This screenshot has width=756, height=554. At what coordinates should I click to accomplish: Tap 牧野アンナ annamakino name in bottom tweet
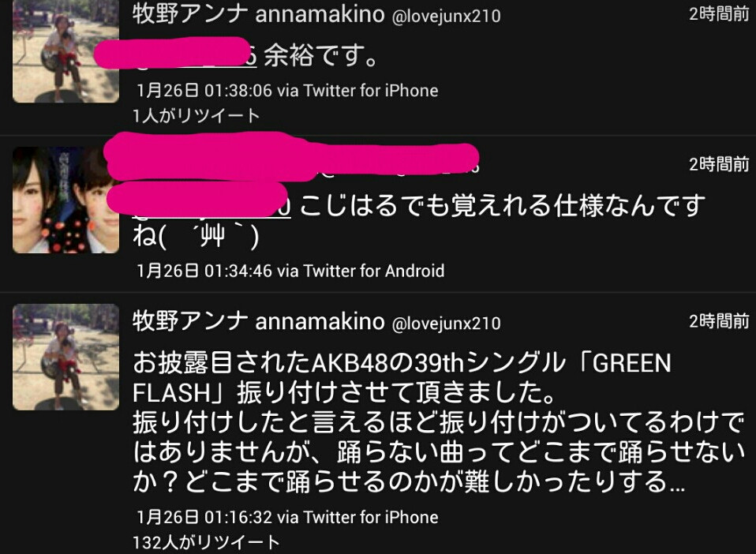click(x=258, y=322)
